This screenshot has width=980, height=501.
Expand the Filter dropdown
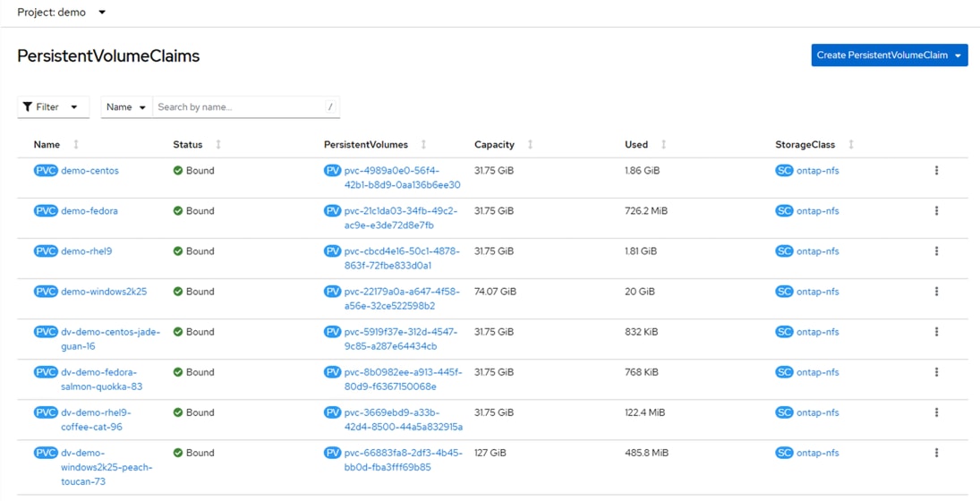pyautogui.click(x=53, y=106)
